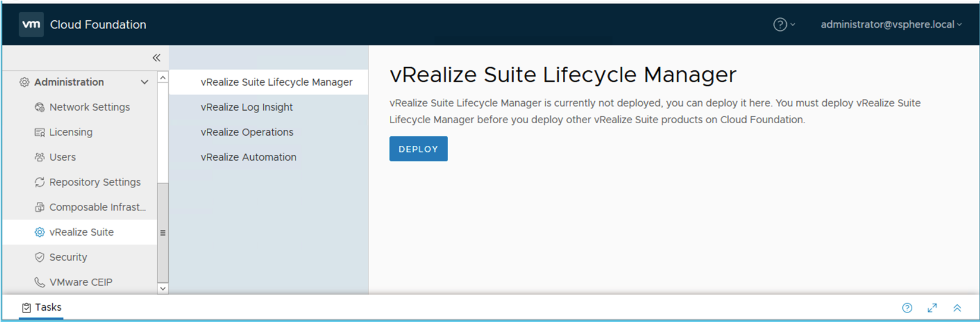980x322 pixels.
Task: Click sidebar scrollbar down arrow
Action: point(163,289)
